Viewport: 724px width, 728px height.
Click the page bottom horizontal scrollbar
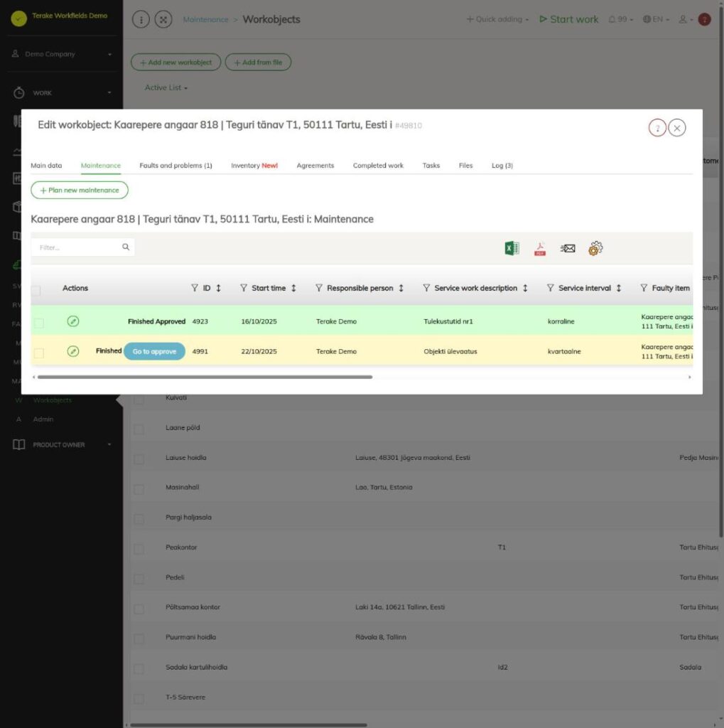(x=248, y=724)
